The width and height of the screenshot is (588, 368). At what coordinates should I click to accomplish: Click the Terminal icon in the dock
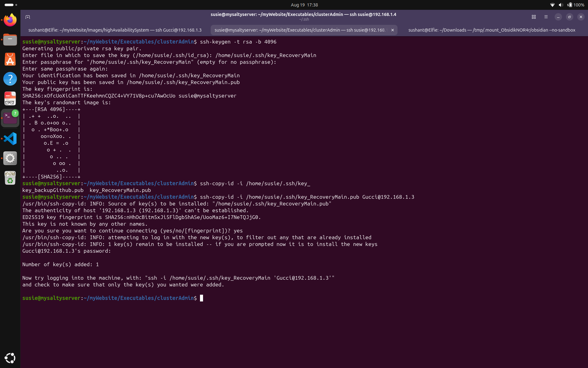(10, 118)
